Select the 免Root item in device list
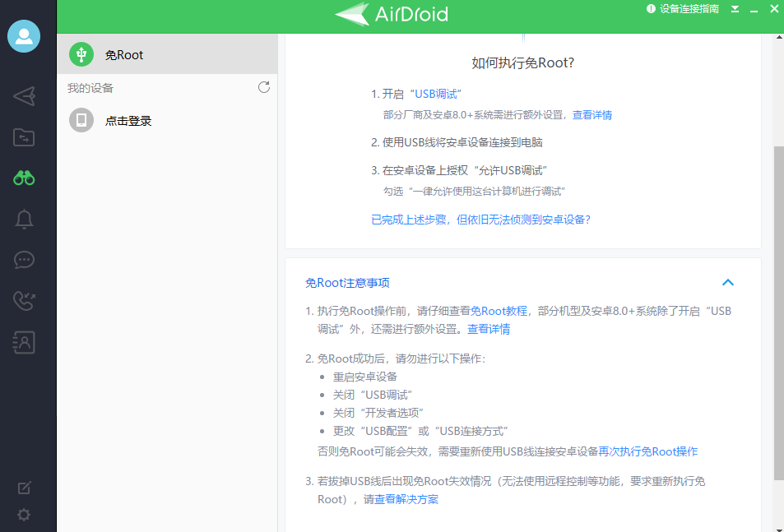This screenshot has height=532, width=784. [x=167, y=55]
